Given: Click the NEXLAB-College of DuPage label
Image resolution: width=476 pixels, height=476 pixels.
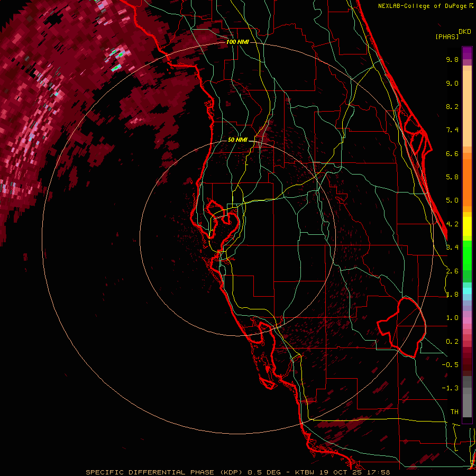Looking at the screenshot, I should click(x=423, y=6).
